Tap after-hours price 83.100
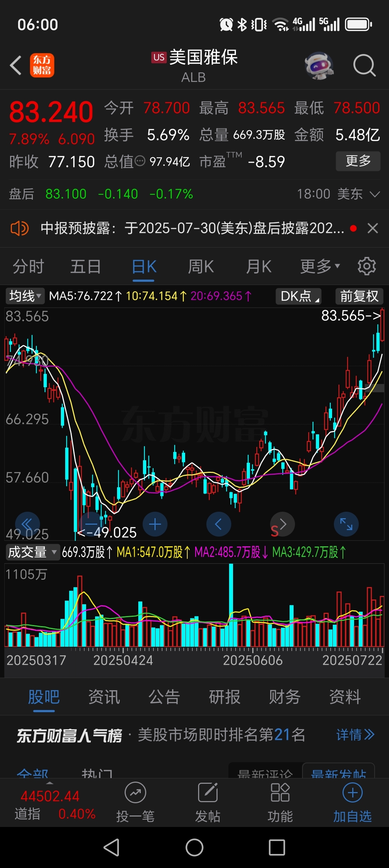389x868 pixels. (x=66, y=194)
